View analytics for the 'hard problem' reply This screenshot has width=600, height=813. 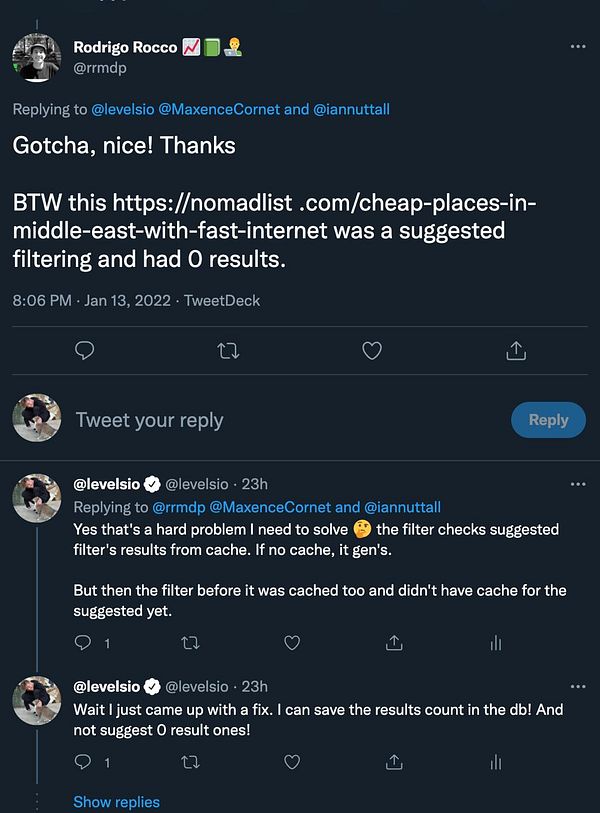pos(495,643)
